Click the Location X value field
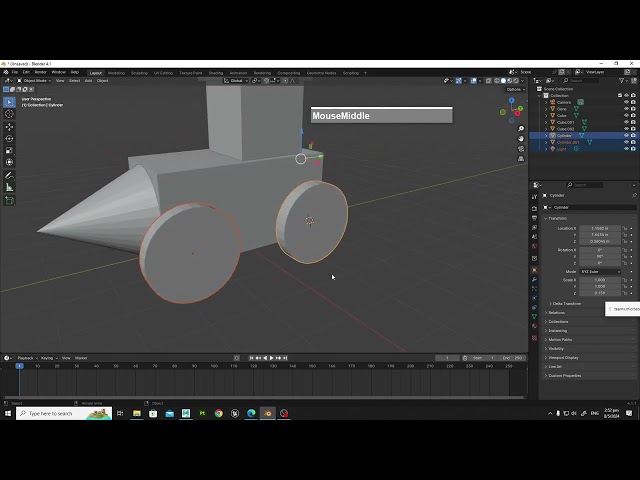 click(x=600, y=229)
